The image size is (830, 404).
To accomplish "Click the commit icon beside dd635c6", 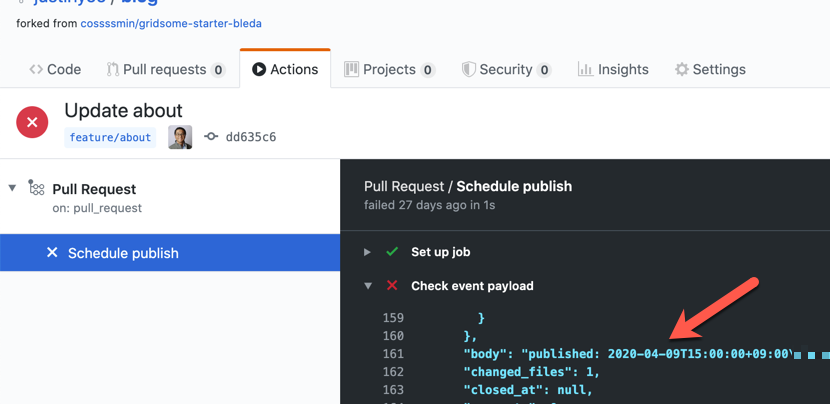I will pos(211,137).
